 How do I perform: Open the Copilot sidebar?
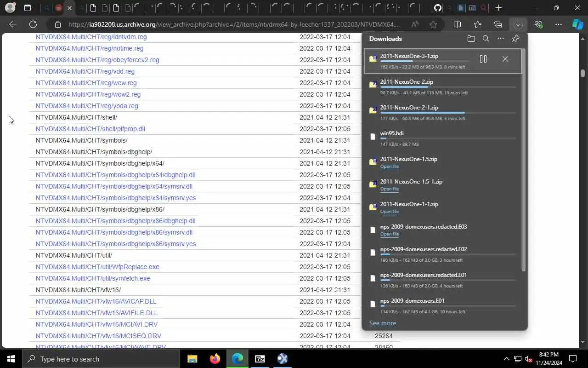tap(577, 24)
